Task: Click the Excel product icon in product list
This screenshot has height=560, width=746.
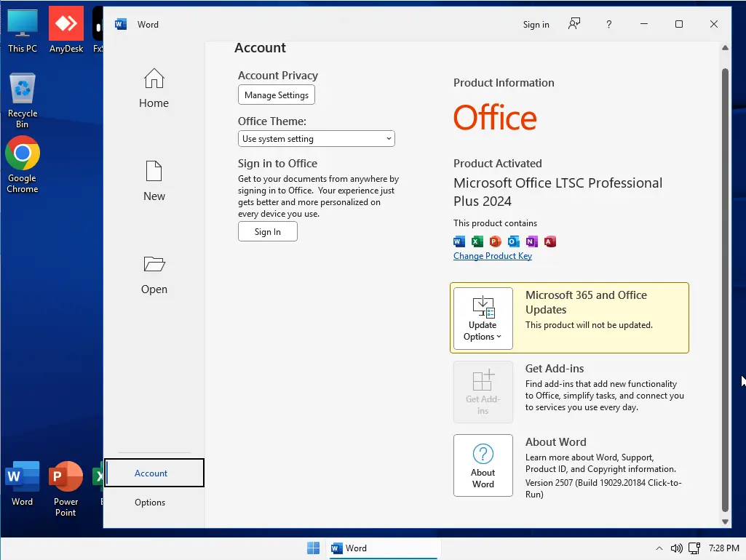Action: click(x=477, y=241)
